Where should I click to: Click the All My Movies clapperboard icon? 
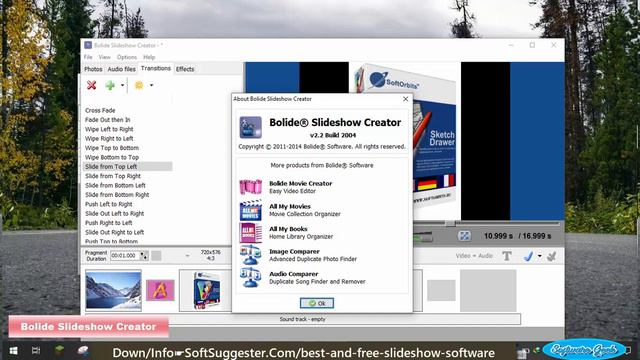[x=250, y=210]
